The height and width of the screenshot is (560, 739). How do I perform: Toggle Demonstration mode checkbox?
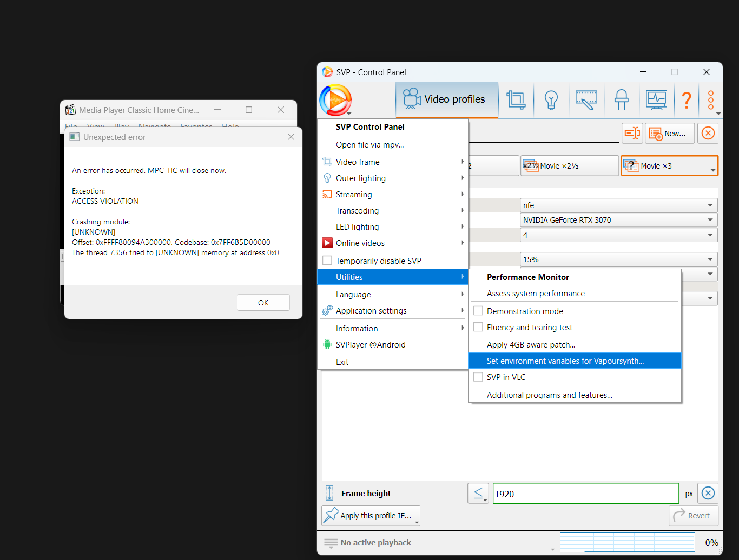point(478,311)
